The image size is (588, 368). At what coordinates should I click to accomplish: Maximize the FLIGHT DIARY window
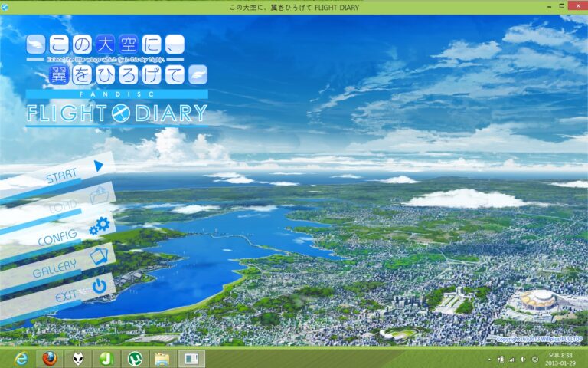(x=561, y=6)
